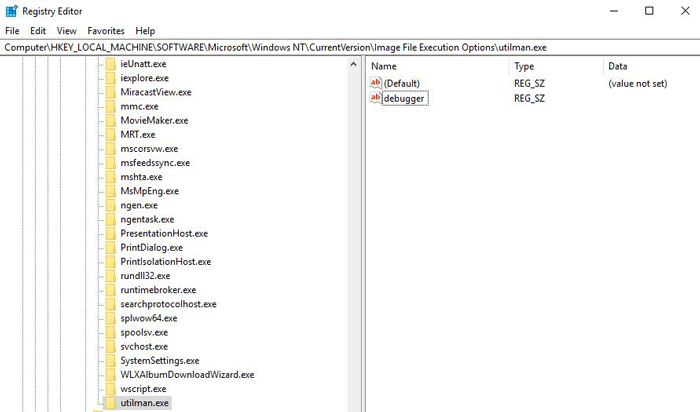This screenshot has width=700, height=412.
Task: Select the MsMpEng.exe key name
Action: (x=150, y=191)
